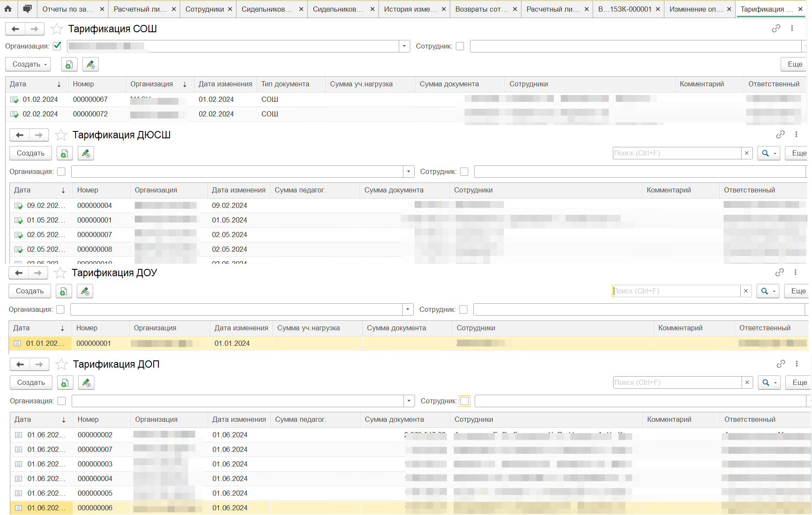
Task: Star Тарификация СОШ as a favorite
Action: (57, 29)
